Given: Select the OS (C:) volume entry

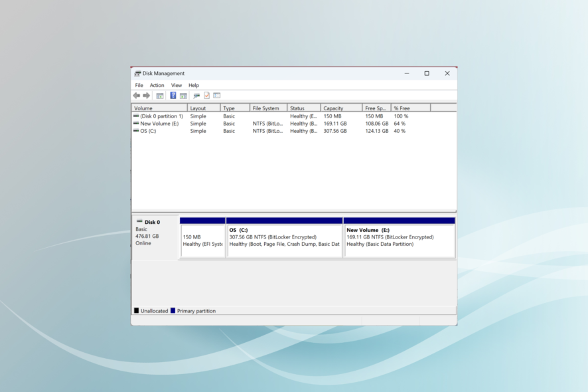Looking at the screenshot, I should [x=147, y=131].
